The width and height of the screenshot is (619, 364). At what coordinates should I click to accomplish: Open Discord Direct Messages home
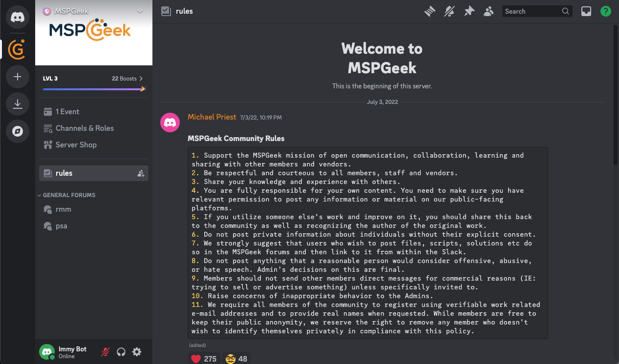(18, 17)
